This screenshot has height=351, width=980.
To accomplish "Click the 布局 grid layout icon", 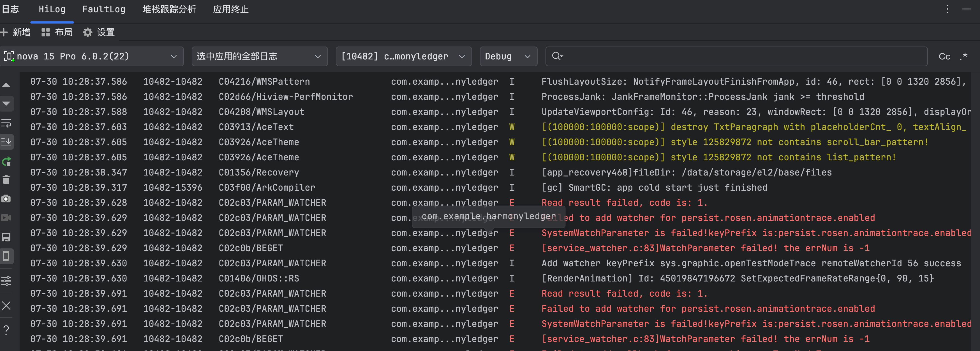I will coord(46,32).
